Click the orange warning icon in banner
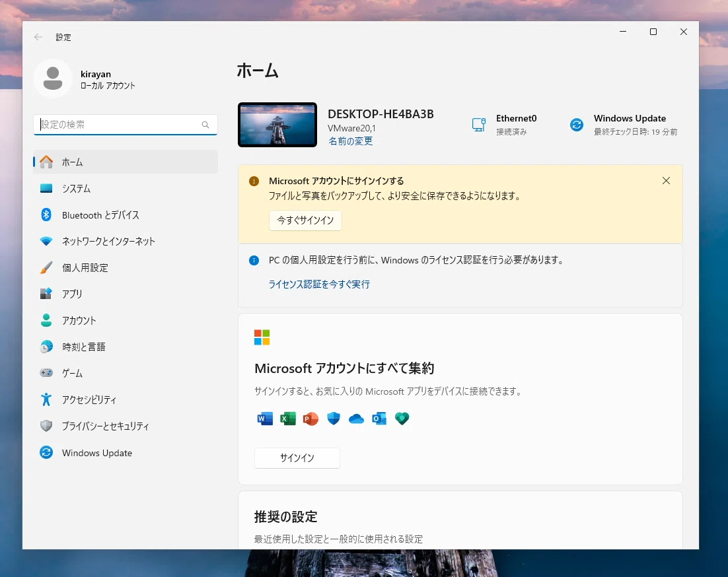Image resolution: width=728 pixels, height=577 pixels. coord(254,181)
